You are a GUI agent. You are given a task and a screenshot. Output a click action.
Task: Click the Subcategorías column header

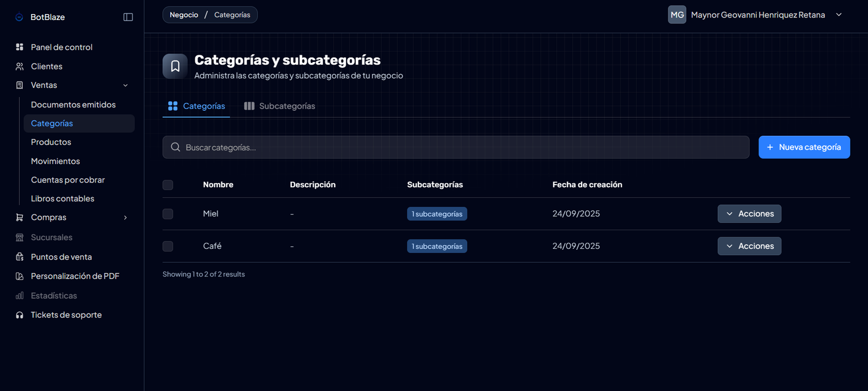click(435, 185)
